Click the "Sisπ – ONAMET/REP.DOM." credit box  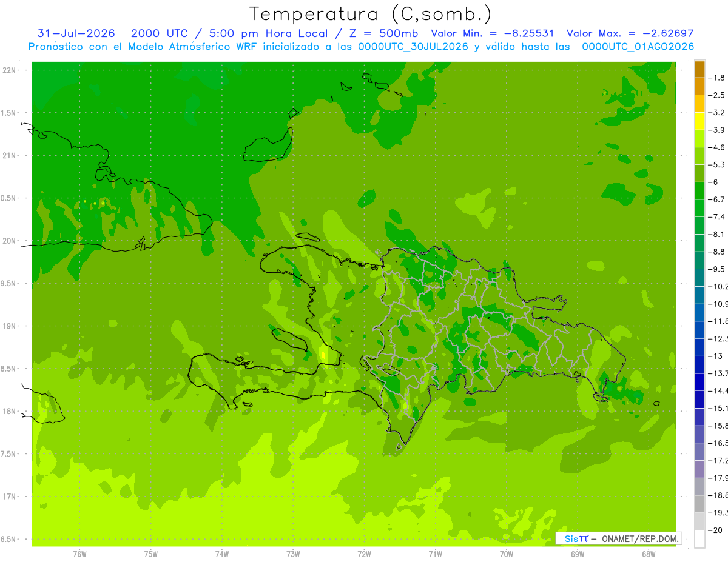click(619, 538)
